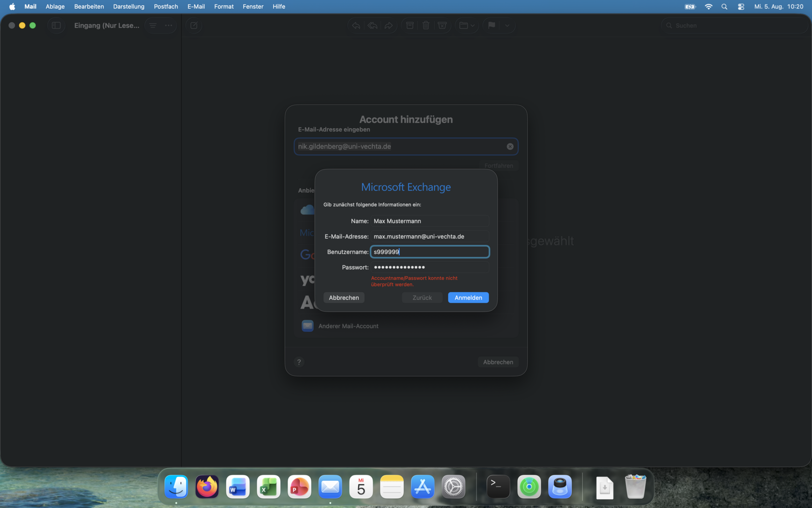Delete message with the toolbar trash icon
This screenshot has width=812, height=508.
point(426,26)
